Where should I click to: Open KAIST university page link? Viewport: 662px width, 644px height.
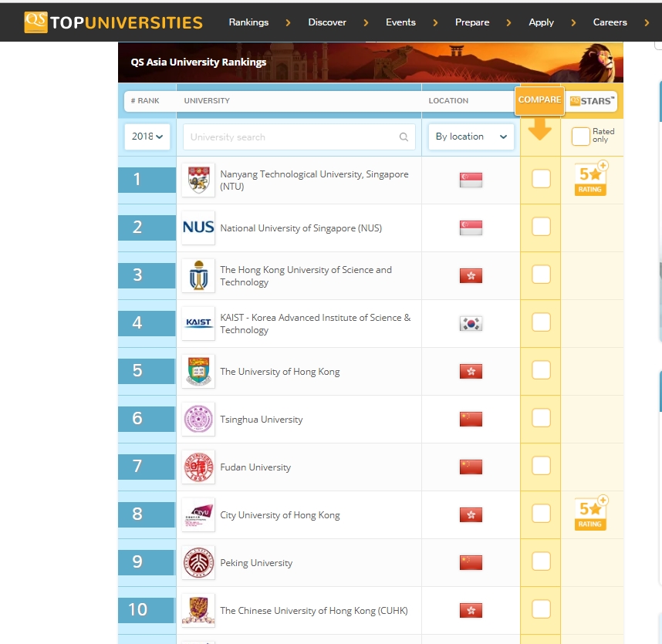pos(315,324)
